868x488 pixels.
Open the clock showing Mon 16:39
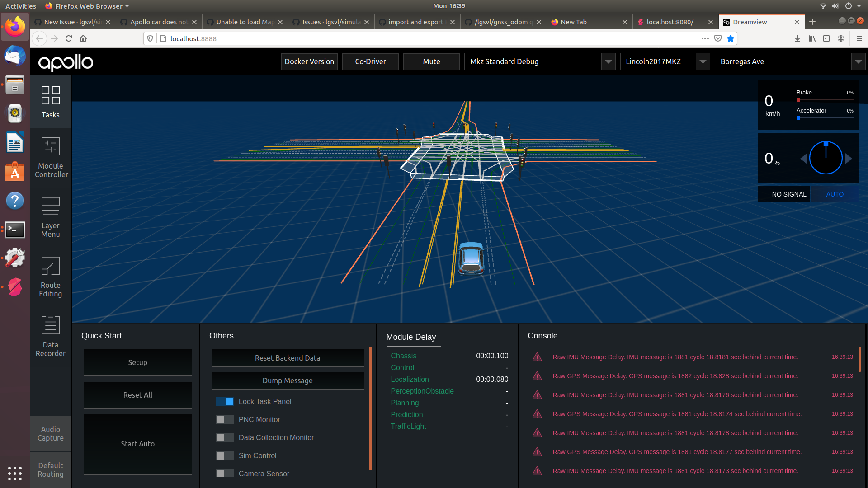(449, 6)
